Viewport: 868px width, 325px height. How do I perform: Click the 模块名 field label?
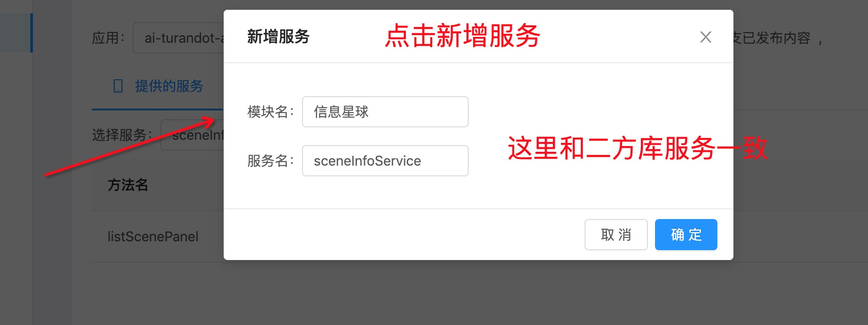click(270, 112)
